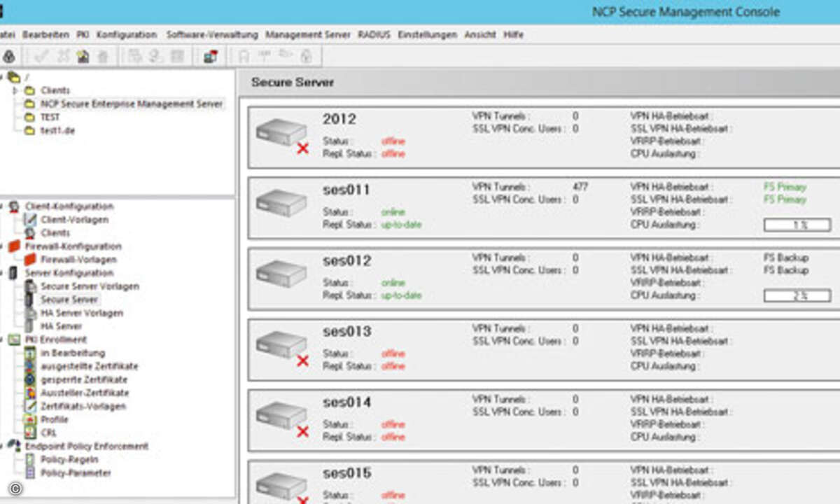This screenshot has height=504, width=840.
Task: Click the CRL icon in the tree
Action: [x=29, y=433]
